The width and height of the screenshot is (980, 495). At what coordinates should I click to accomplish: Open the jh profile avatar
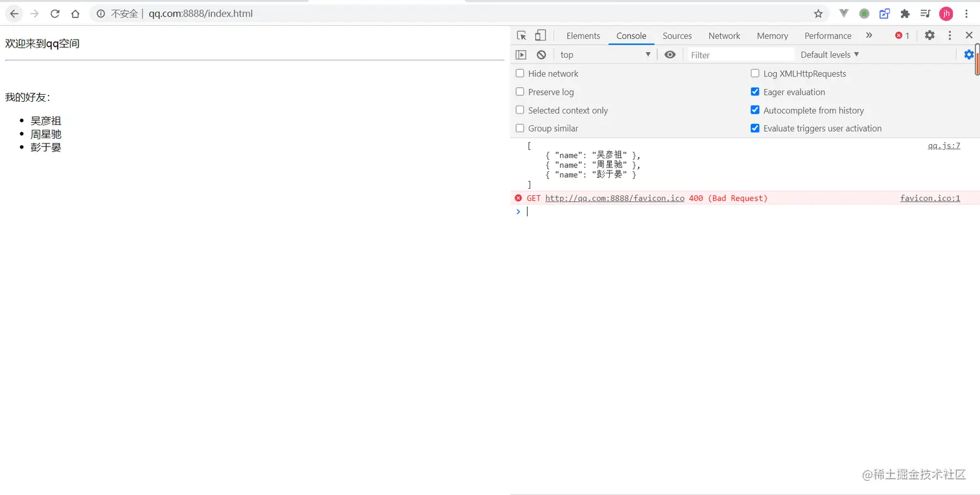[x=946, y=14]
